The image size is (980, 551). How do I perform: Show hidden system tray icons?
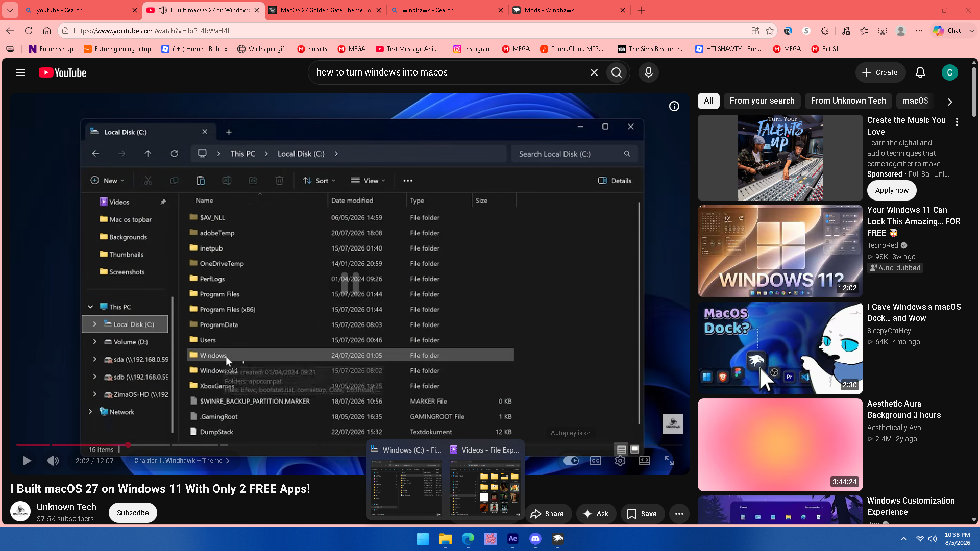903,539
